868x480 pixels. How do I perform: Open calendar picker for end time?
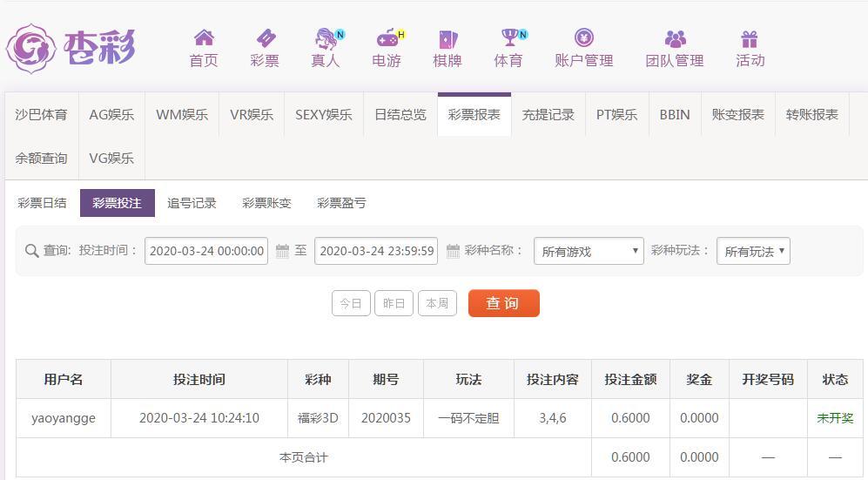[x=453, y=251]
